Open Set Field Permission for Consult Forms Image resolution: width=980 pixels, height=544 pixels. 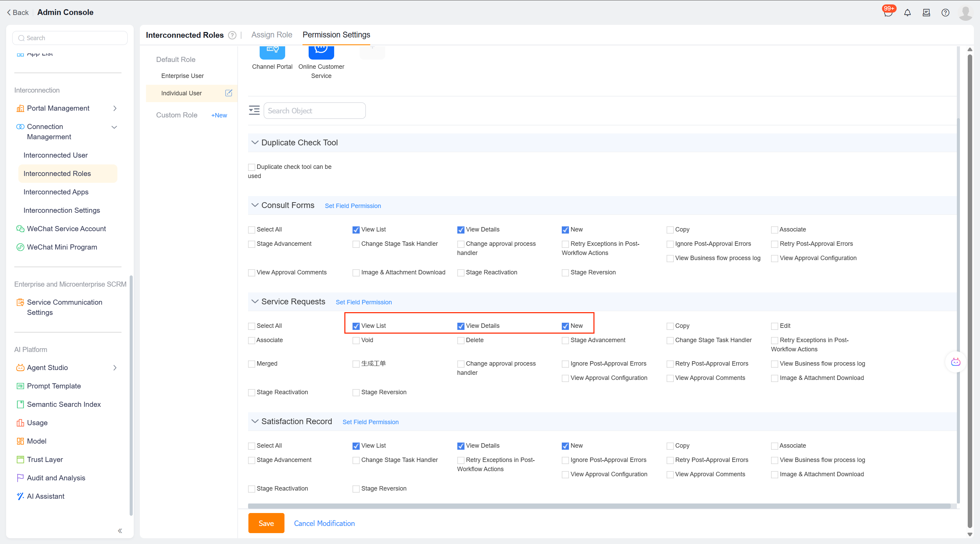point(353,206)
